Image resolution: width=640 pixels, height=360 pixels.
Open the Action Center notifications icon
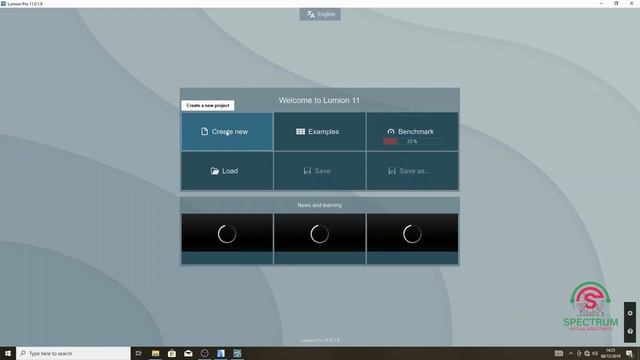629,353
